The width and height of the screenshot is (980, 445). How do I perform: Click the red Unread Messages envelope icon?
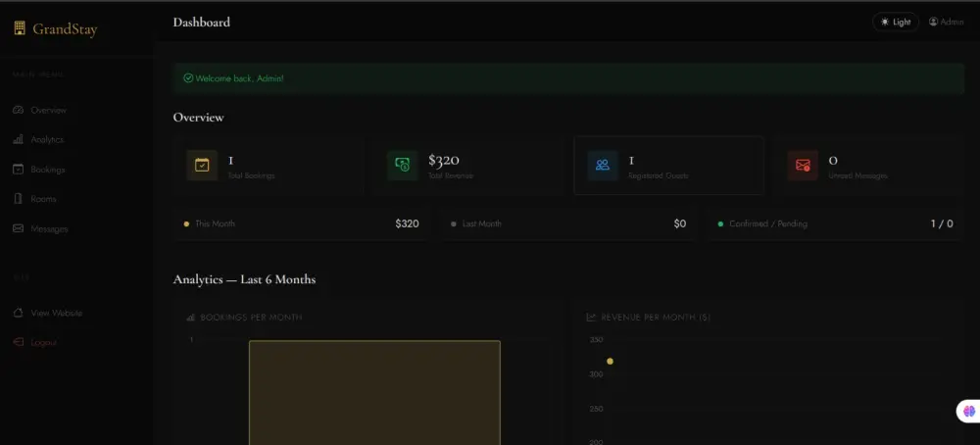coord(803,166)
